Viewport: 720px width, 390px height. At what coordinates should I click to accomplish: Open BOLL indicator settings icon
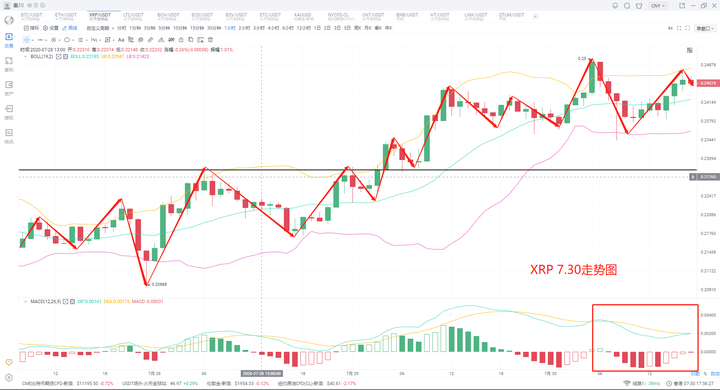coord(59,57)
